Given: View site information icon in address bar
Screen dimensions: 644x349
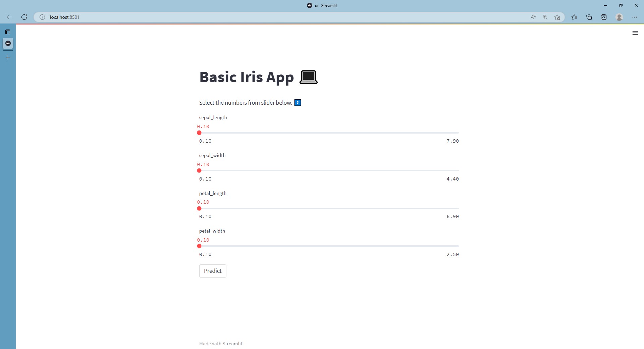Looking at the screenshot, I should (x=42, y=17).
